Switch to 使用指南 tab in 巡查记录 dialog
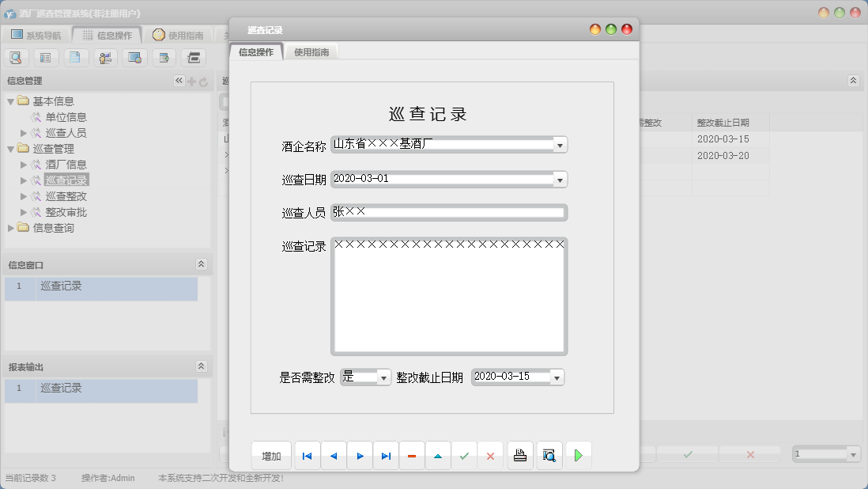868x489 pixels. (311, 52)
